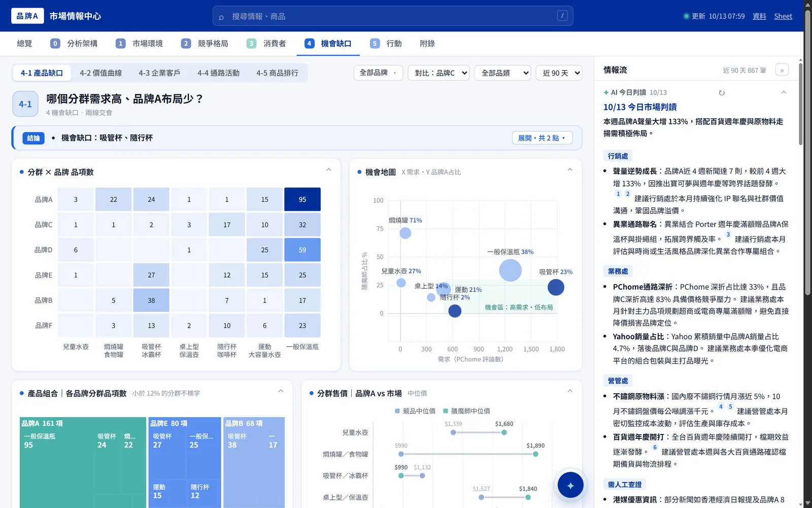Select the 4-2 價值曲線 sub-tab

pyautogui.click(x=100, y=73)
